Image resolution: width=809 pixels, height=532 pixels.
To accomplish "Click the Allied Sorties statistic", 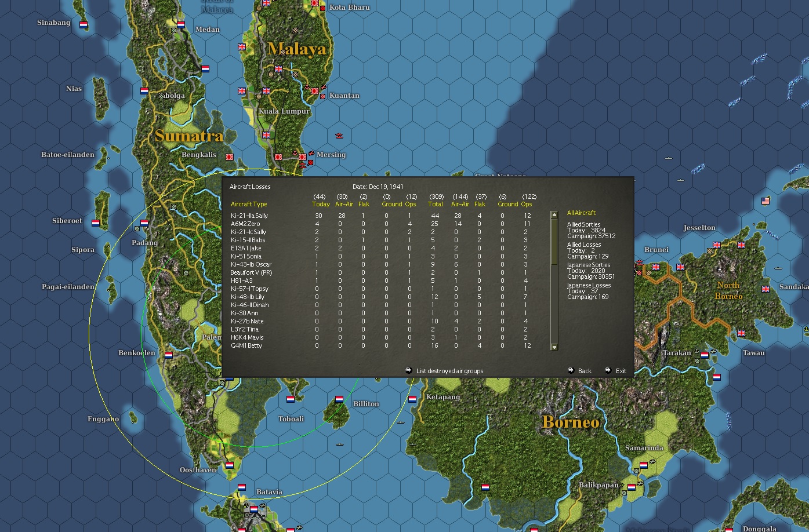I will pos(591,230).
